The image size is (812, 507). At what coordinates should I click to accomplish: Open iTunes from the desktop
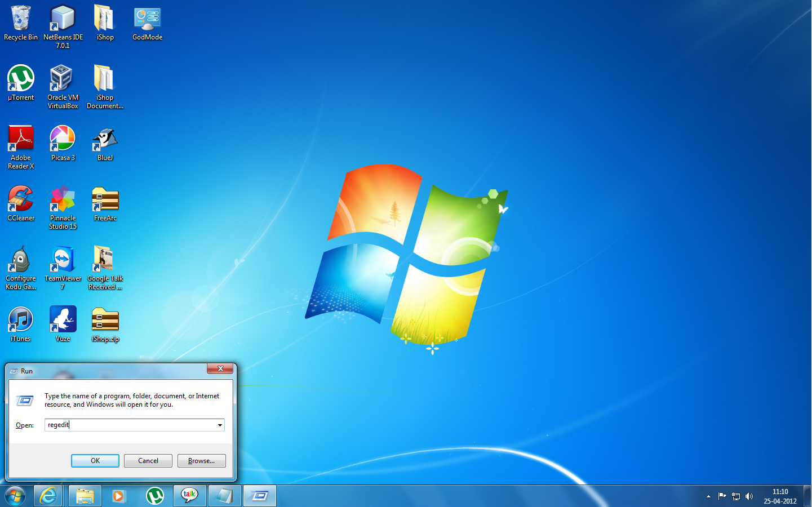(21, 317)
